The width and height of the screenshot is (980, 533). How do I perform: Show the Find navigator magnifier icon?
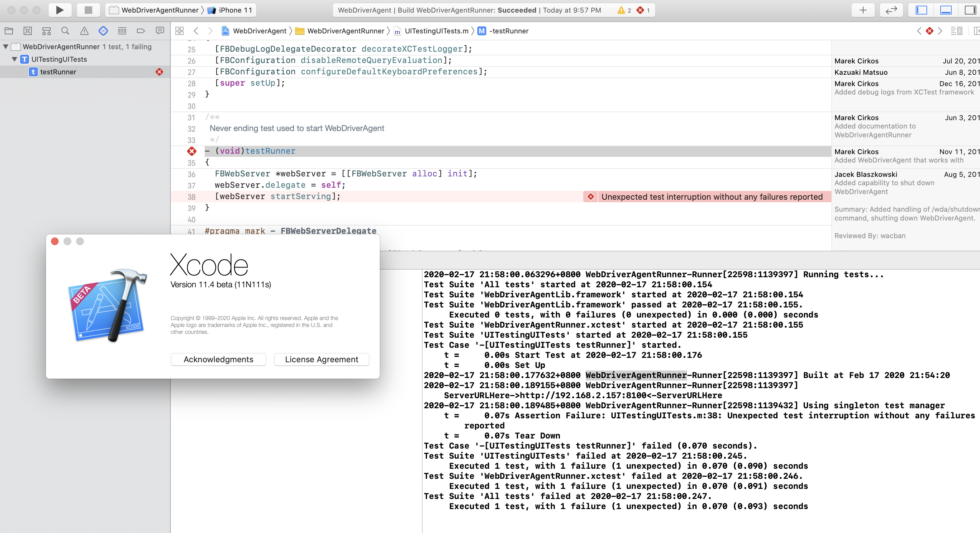tap(66, 31)
